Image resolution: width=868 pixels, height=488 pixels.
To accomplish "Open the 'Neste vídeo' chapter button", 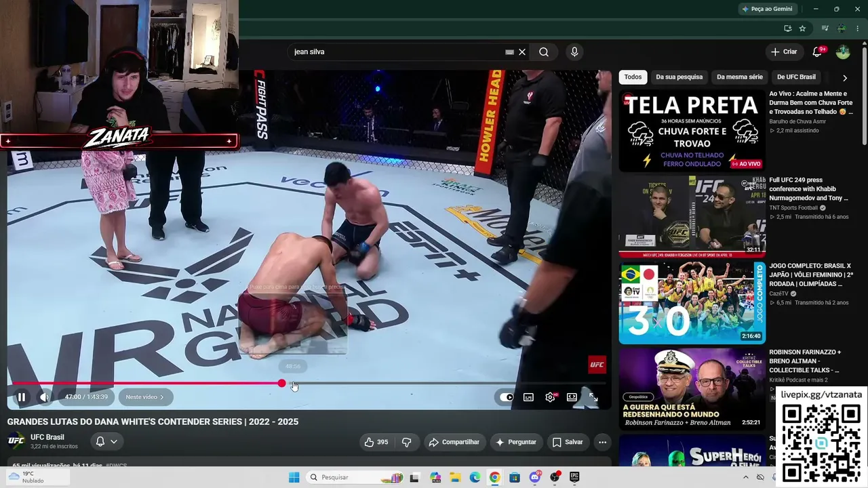I will 145,397.
